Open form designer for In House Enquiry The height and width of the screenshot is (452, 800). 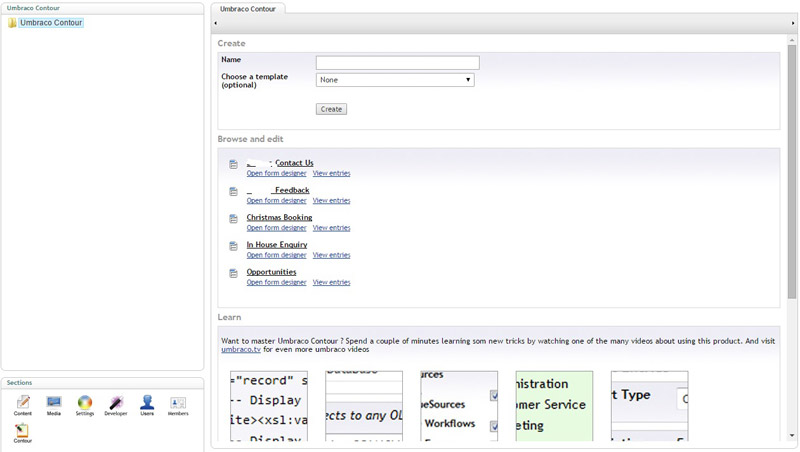(x=277, y=255)
